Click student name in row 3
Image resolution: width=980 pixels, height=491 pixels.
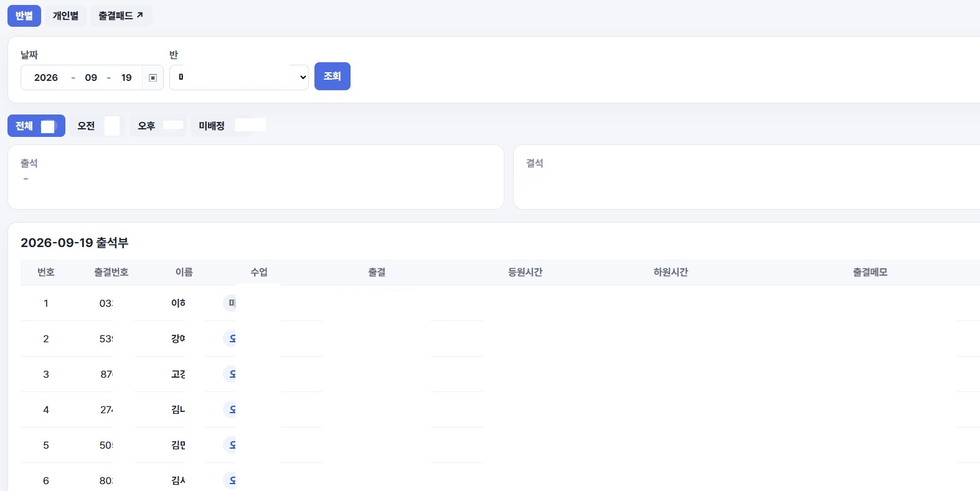coord(178,374)
